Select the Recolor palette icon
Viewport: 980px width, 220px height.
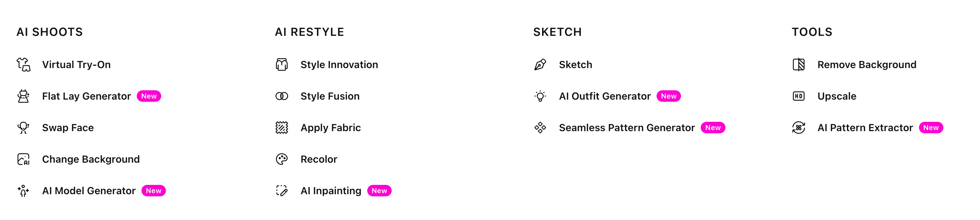point(281,159)
